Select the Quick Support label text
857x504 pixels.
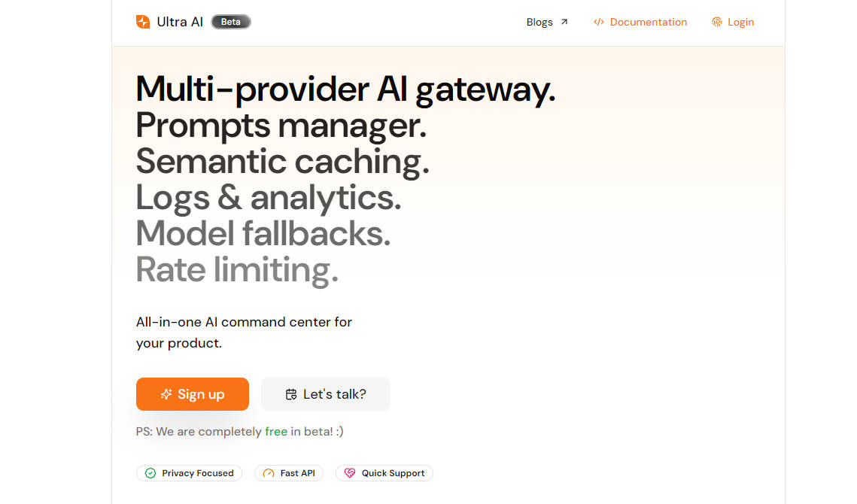tap(393, 473)
